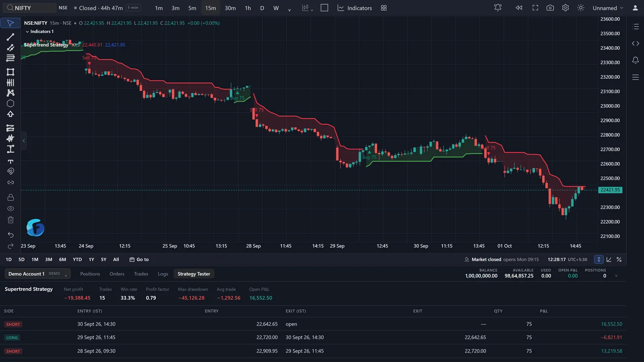Open the Logs tab
The image size is (644, 362).
(x=163, y=274)
